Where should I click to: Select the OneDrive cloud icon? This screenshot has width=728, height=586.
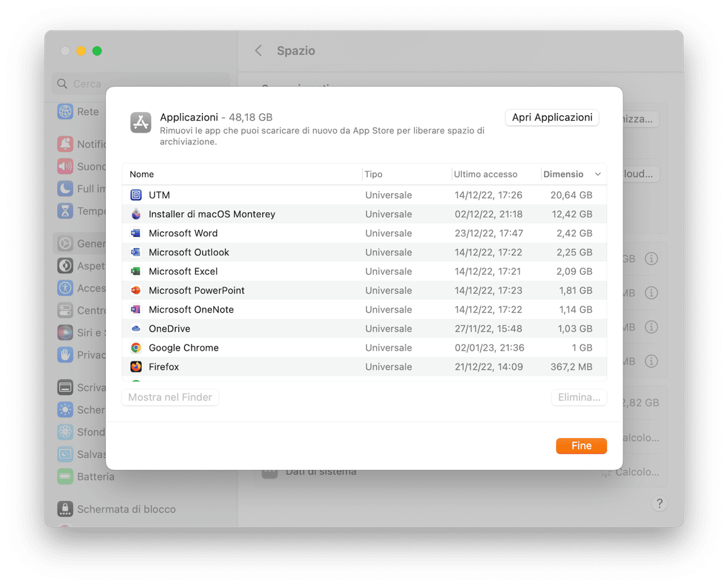[x=136, y=329]
